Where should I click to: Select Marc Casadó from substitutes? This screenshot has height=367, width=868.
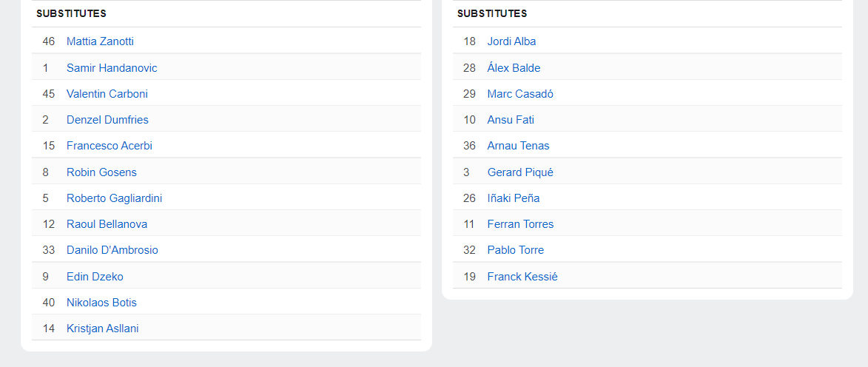(x=520, y=94)
